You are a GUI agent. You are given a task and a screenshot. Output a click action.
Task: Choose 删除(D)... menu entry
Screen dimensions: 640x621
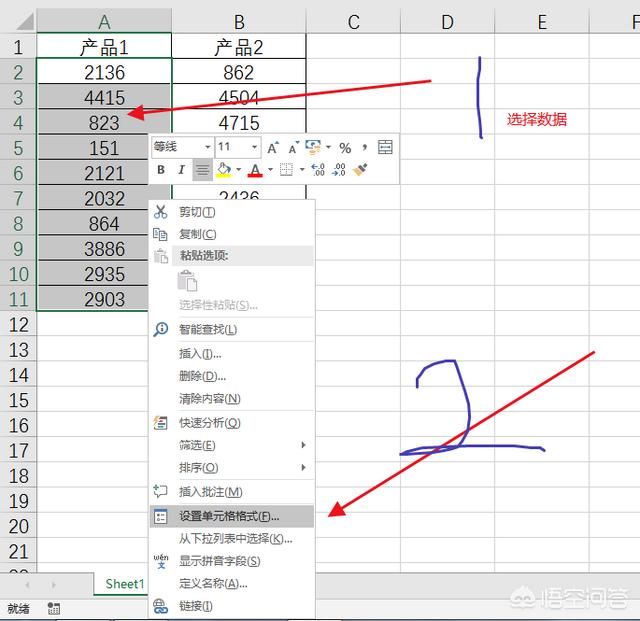click(x=232, y=376)
